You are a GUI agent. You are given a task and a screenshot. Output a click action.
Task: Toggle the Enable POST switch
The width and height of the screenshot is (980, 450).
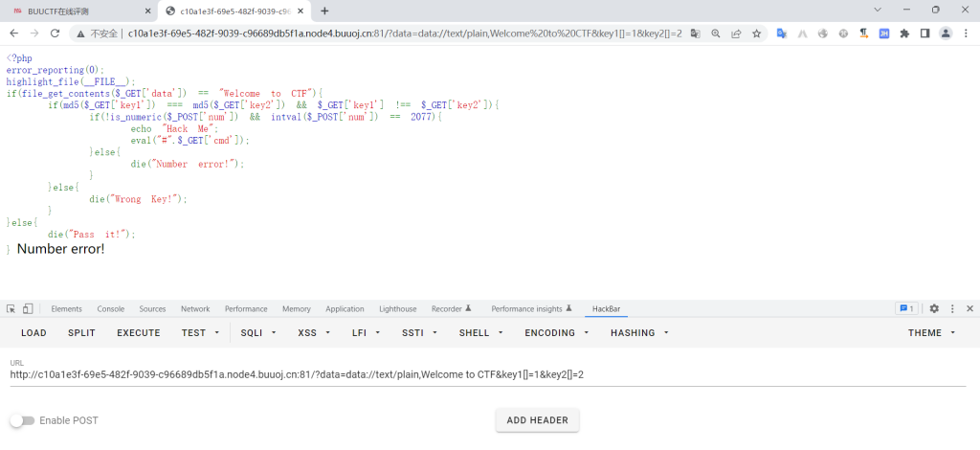tap(22, 420)
